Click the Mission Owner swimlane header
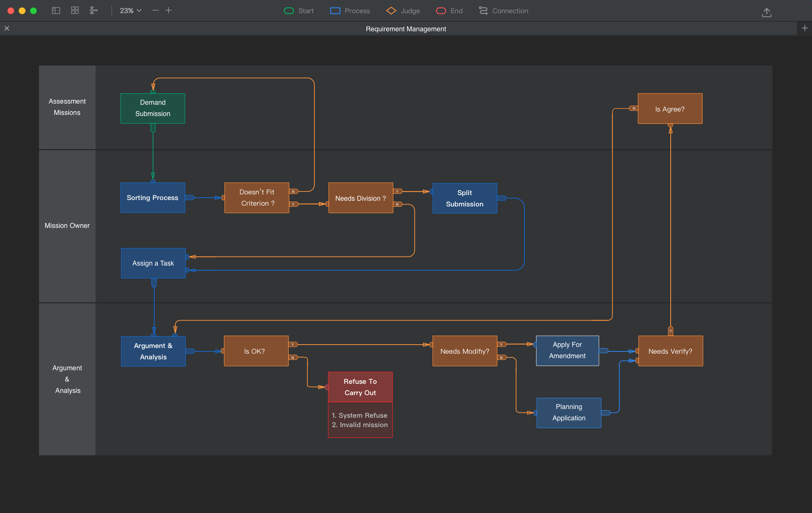The image size is (812, 513). (x=67, y=226)
